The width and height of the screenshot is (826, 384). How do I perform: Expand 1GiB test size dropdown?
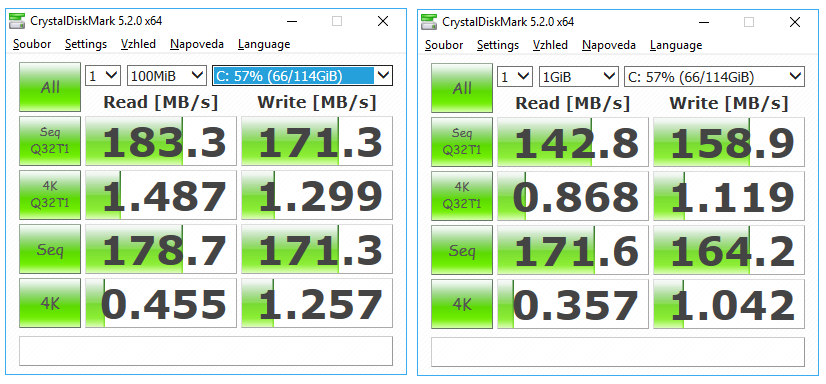click(x=578, y=77)
